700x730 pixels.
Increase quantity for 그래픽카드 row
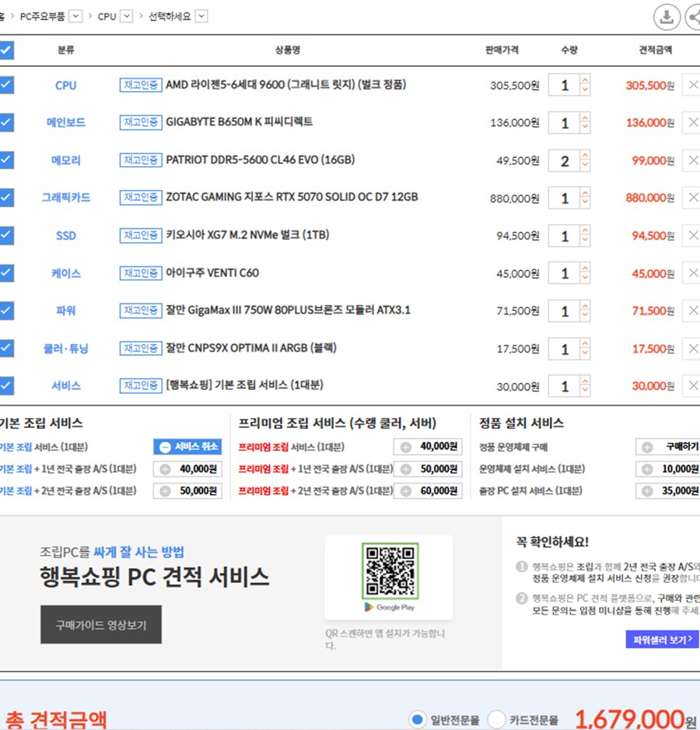point(585,192)
